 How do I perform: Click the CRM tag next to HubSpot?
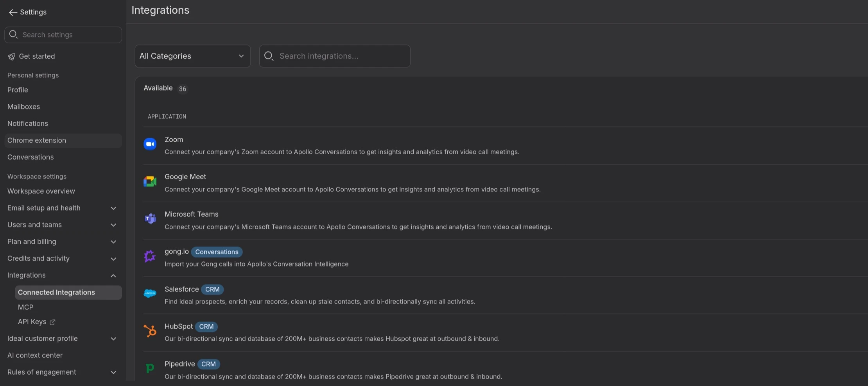pos(206,327)
